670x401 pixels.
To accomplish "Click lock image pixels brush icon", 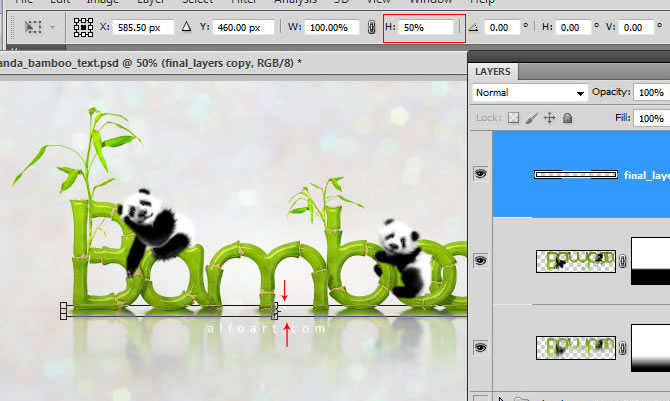I will (531, 118).
